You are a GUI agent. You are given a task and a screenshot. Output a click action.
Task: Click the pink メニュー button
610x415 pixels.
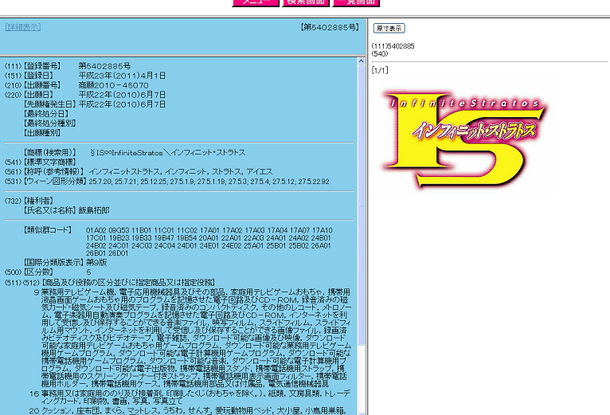[x=256, y=3]
